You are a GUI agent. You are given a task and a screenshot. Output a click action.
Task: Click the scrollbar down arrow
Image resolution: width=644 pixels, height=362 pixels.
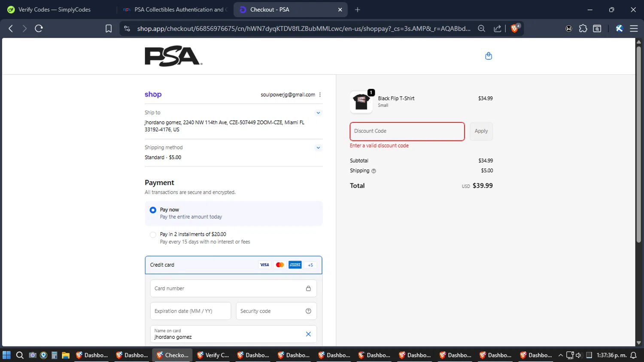point(638,343)
